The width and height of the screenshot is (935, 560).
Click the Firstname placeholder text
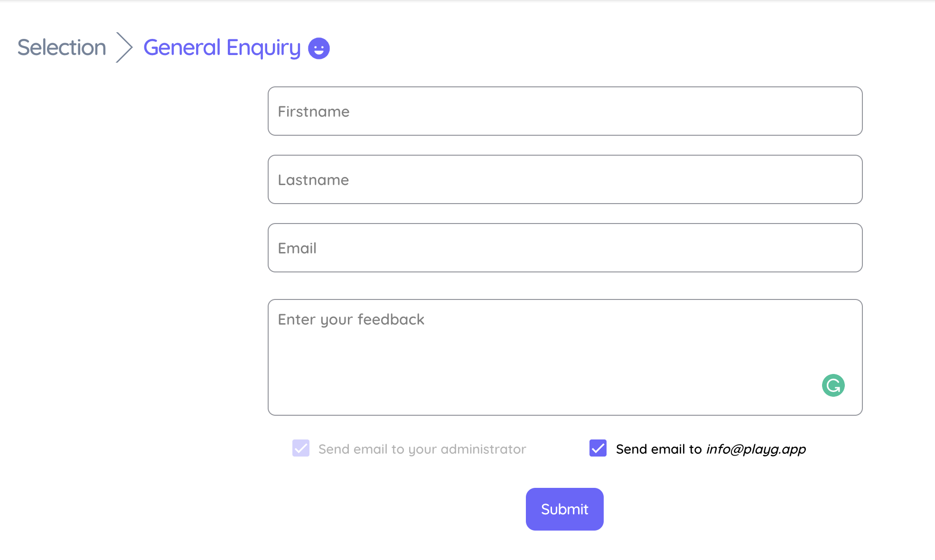tap(314, 112)
